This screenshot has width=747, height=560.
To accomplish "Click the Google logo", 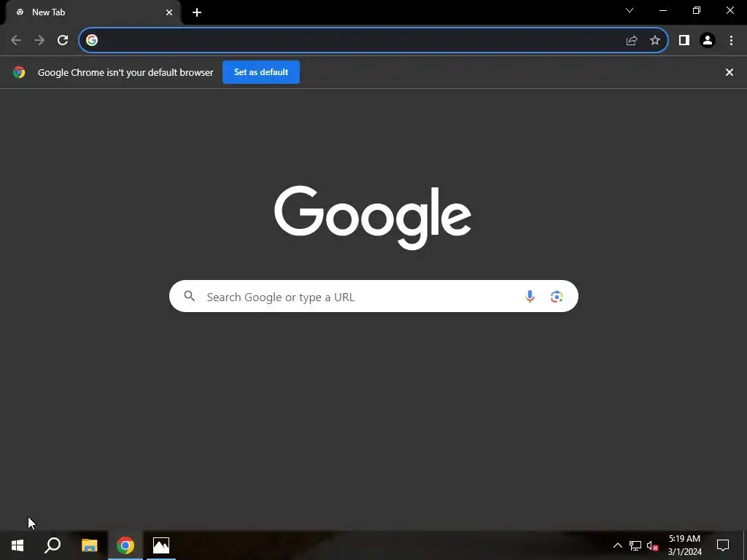I will pyautogui.click(x=373, y=217).
